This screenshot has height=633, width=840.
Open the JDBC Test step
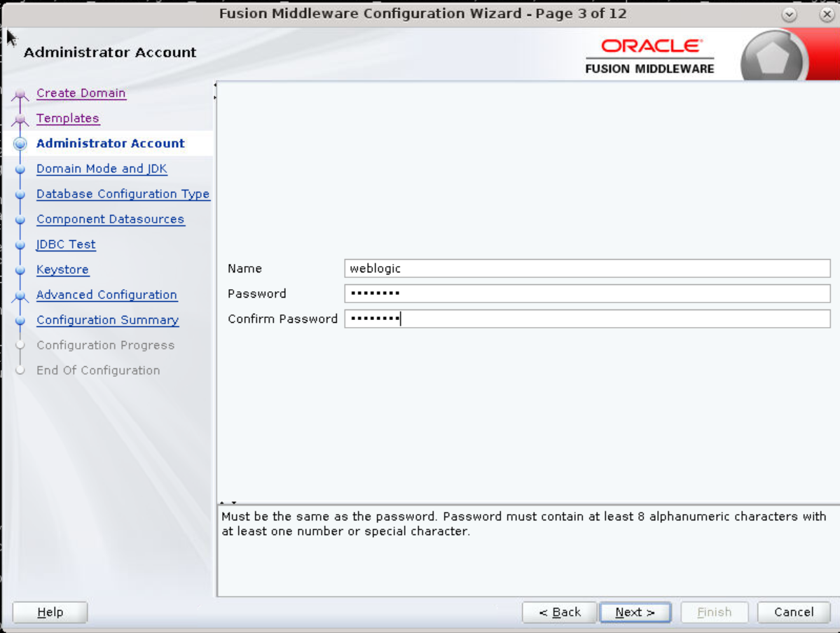point(66,244)
